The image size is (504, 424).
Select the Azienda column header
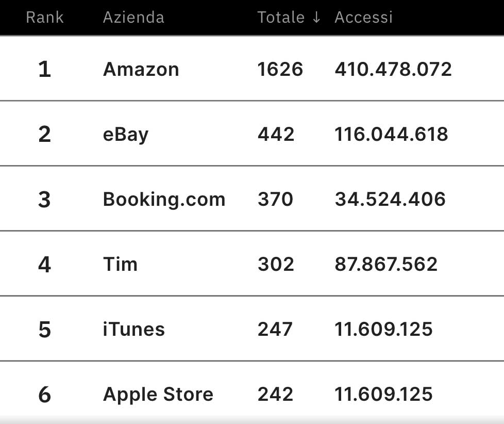click(133, 17)
